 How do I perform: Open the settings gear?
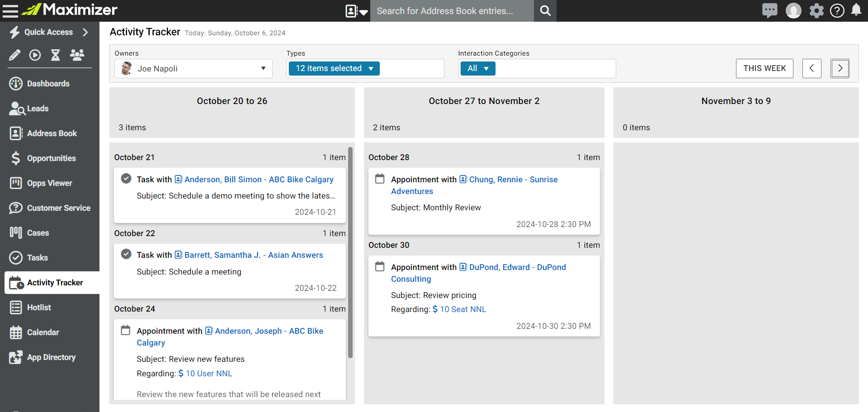pos(816,10)
